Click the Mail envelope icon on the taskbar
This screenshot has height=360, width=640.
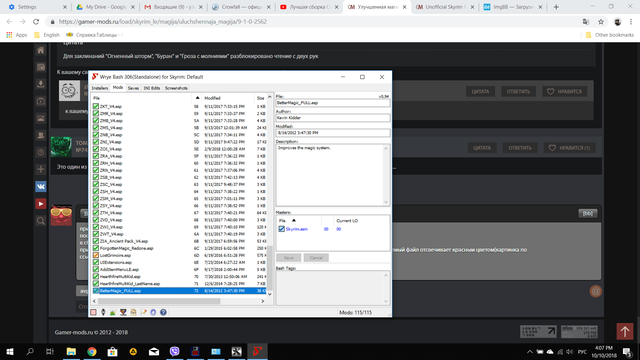coord(154,351)
